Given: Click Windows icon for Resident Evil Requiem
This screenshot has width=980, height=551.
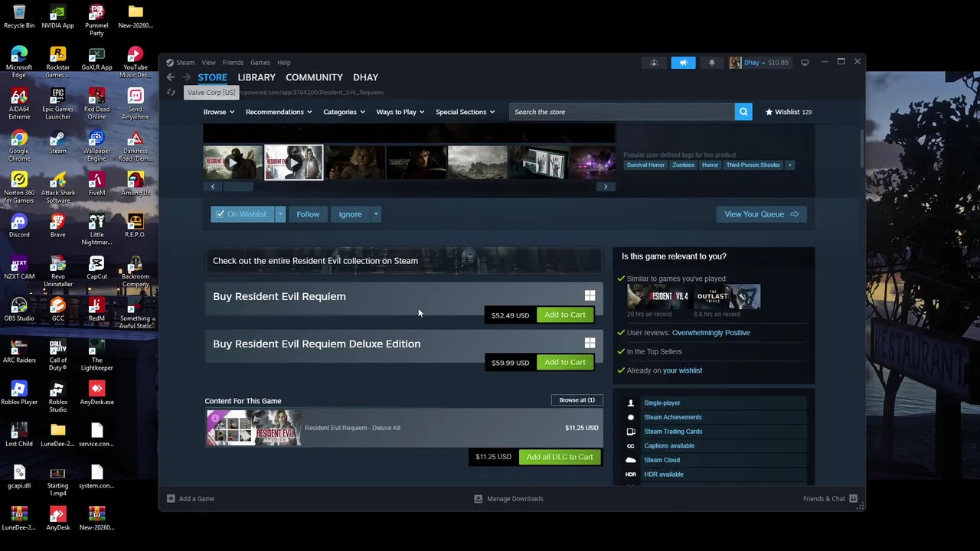Looking at the screenshot, I should [x=590, y=295].
